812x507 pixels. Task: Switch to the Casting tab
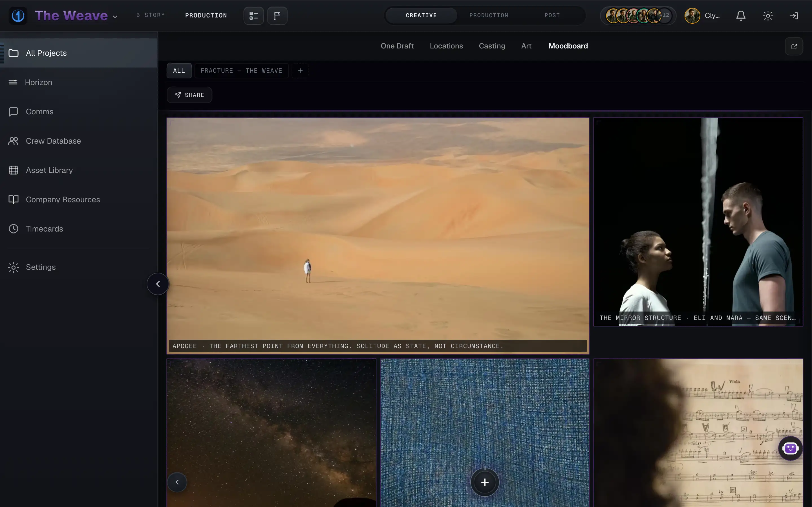[492, 46]
